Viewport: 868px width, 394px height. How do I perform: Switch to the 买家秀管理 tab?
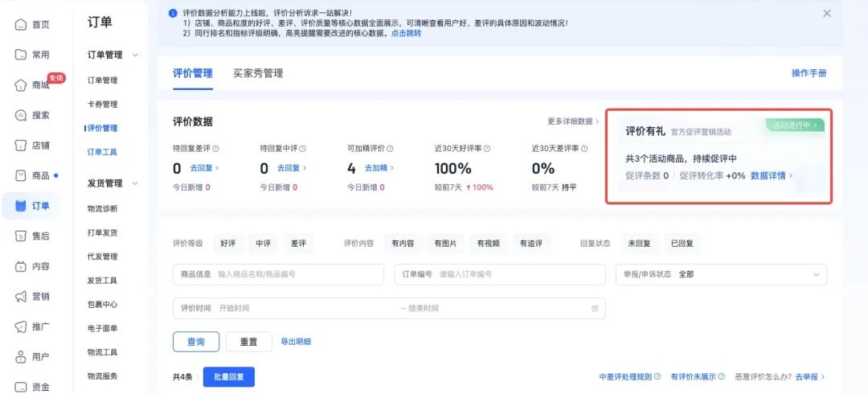(258, 73)
